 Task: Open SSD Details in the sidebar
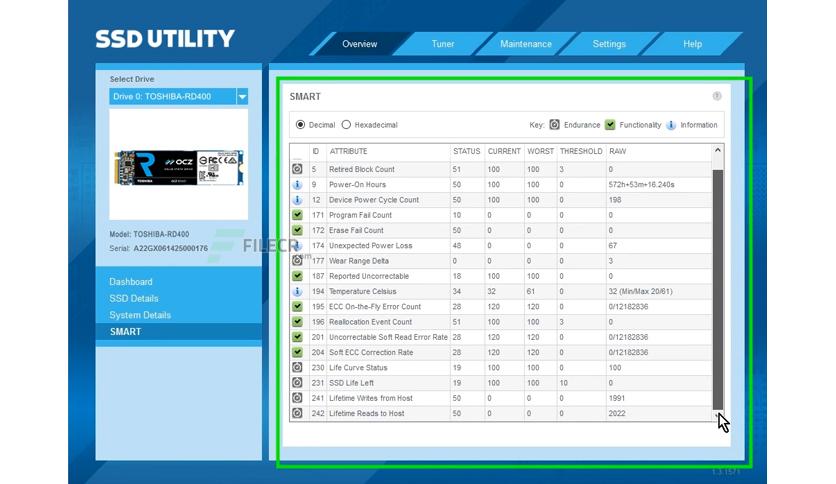[x=133, y=299]
